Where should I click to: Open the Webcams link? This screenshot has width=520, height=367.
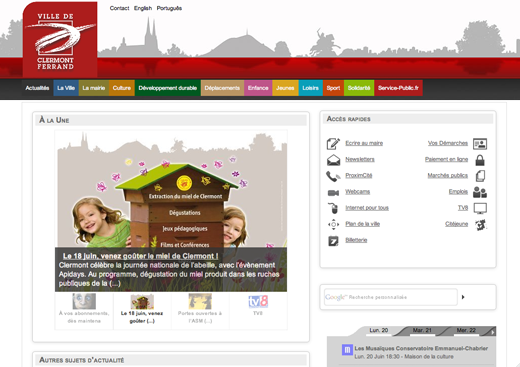(x=358, y=192)
